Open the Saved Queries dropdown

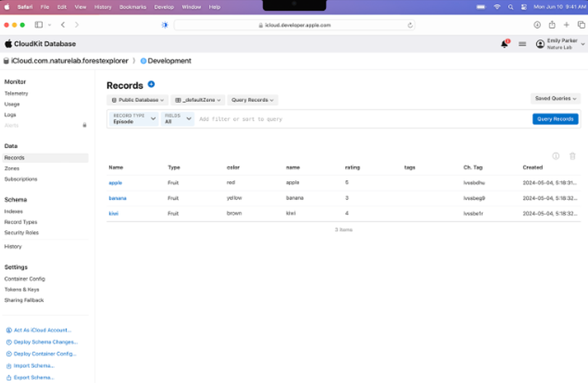point(556,98)
